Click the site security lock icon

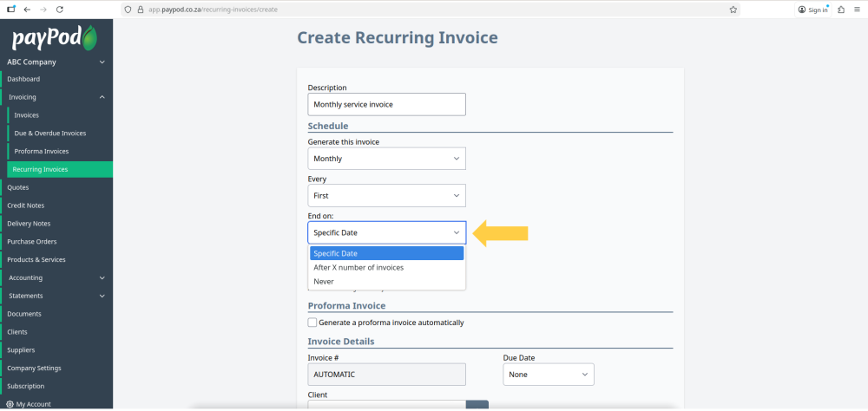pos(140,10)
